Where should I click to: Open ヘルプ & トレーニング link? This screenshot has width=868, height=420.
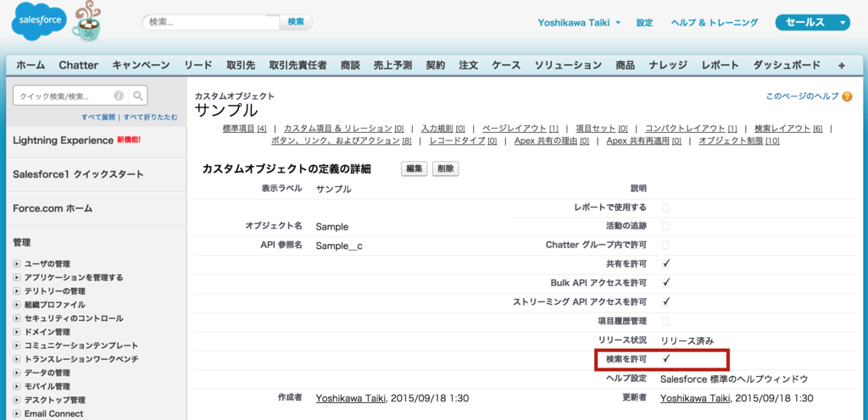715,23
